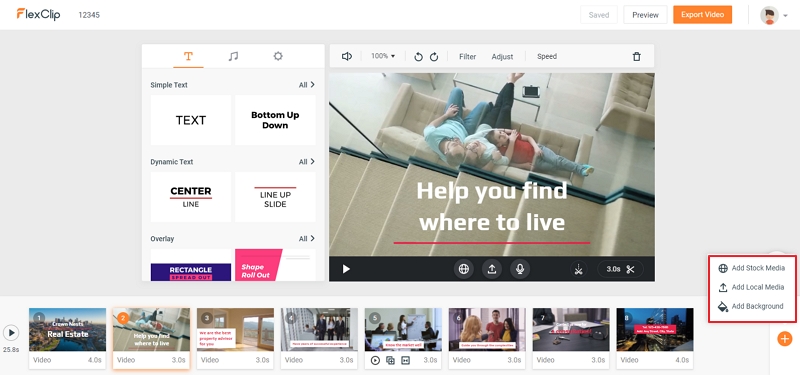Open the 3.0s trim duration control
The image size is (800, 375).
pos(620,269)
